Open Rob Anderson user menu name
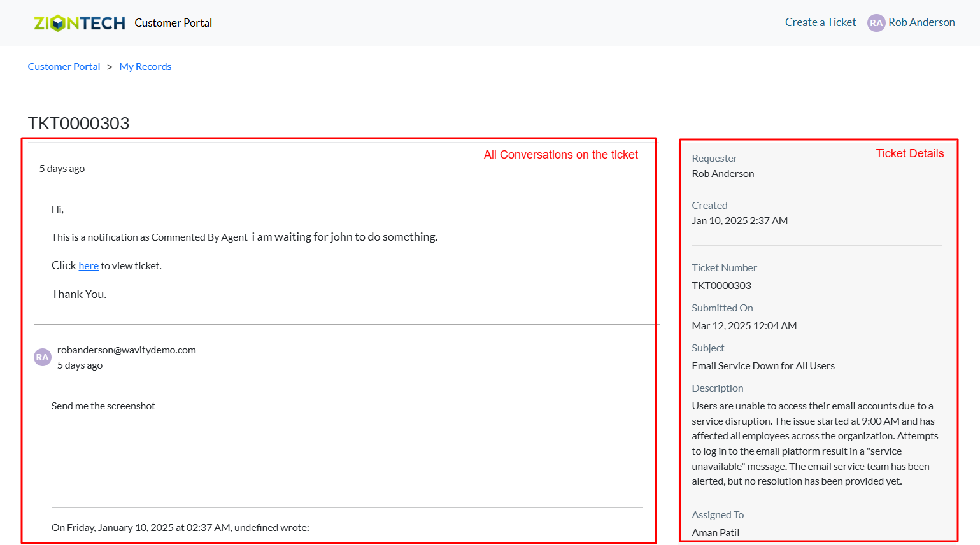980x545 pixels. (x=921, y=22)
